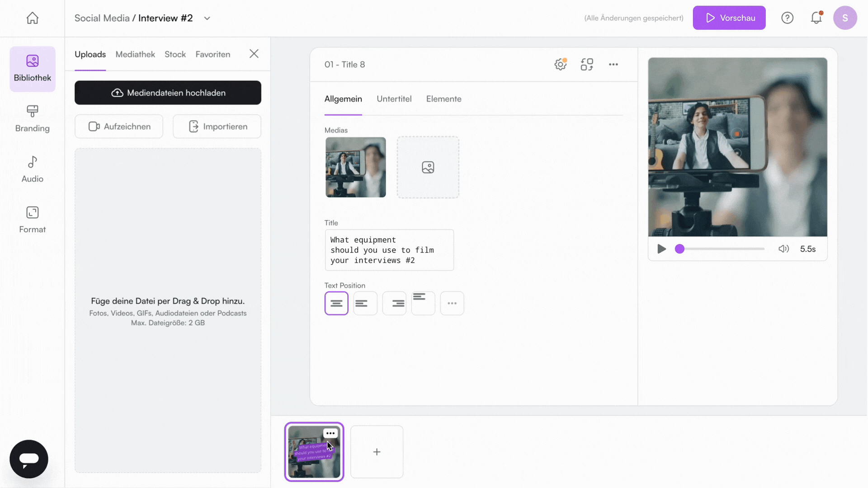Click Mediendateien hochladen button
The width and height of the screenshot is (868, 488).
tap(168, 93)
